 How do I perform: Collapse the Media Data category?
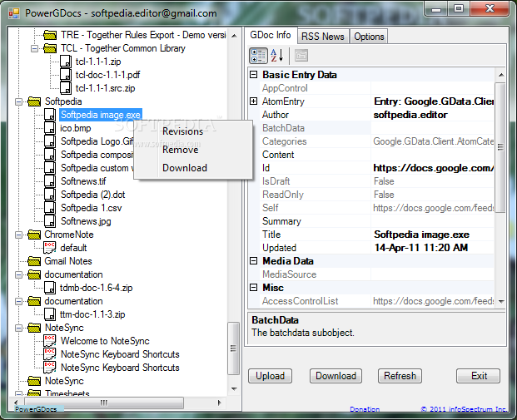(x=253, y=261)
